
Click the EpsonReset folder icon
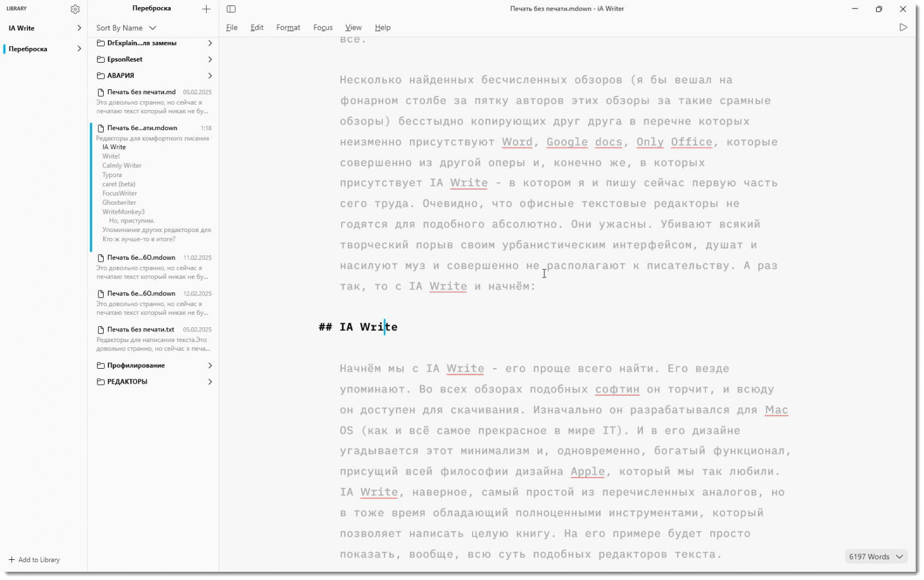point(101,59)
